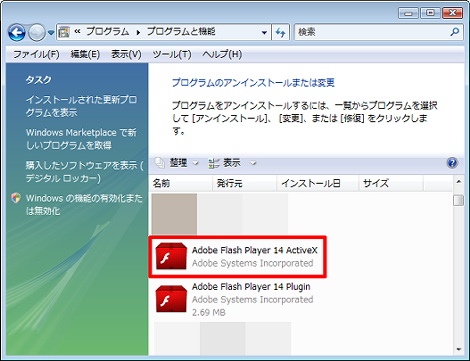Click the タスク heading in sidebar
This screenshot has width=470, height=361.
39,80
